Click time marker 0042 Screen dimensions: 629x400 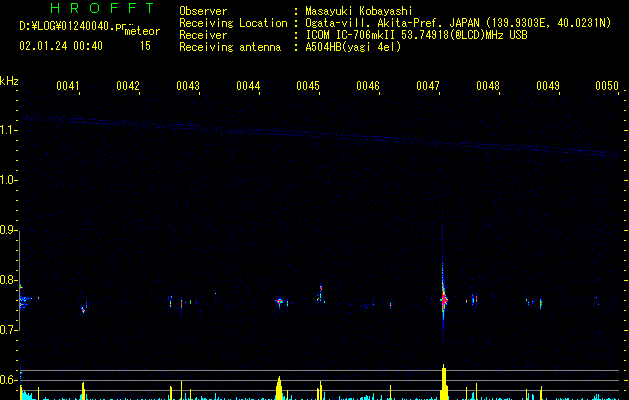[128, 85]
